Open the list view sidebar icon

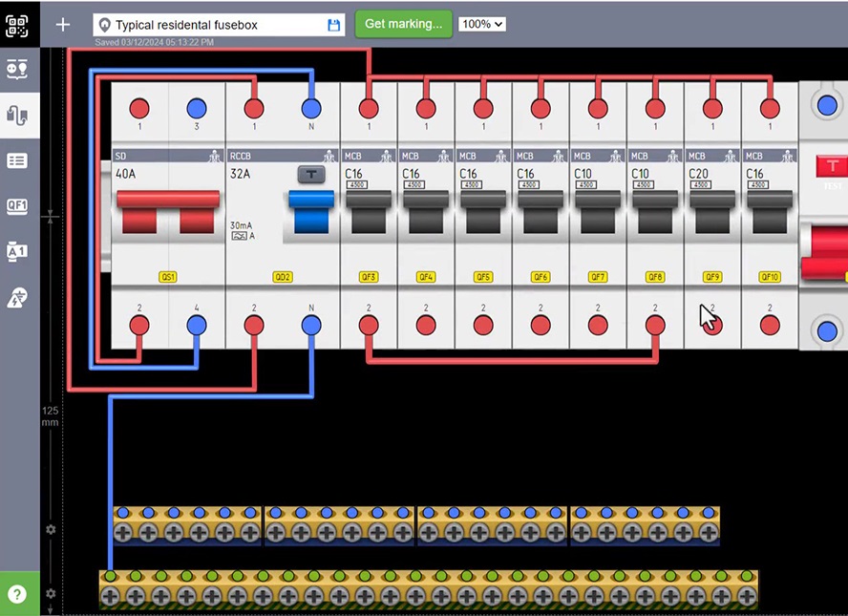[x=17, y=160]
